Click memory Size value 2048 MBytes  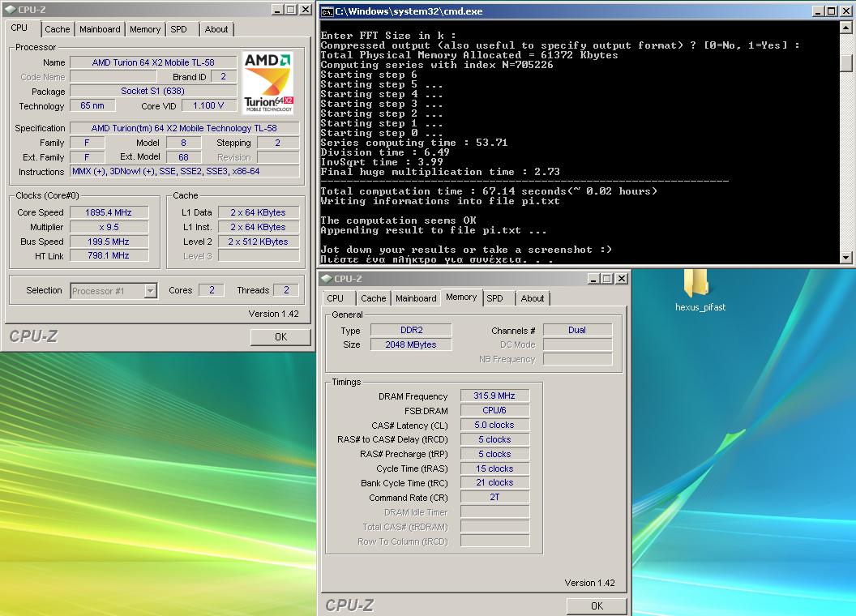[411, 344]
